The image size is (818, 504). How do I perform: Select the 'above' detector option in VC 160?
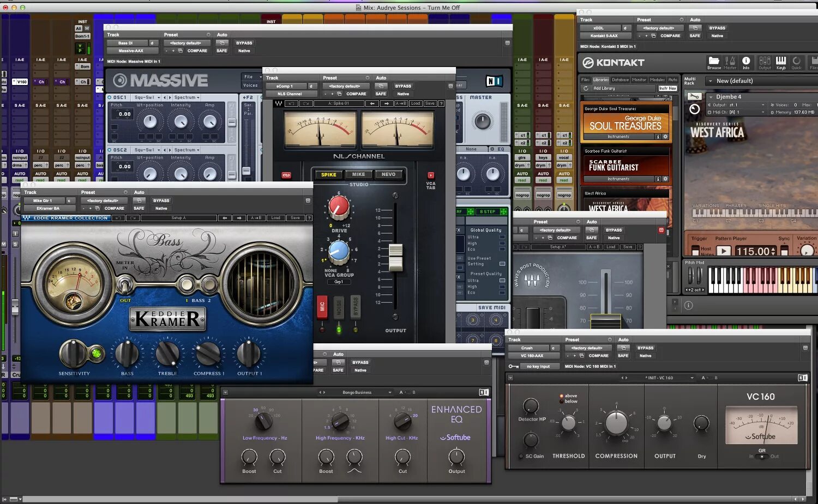pos(567,396)
